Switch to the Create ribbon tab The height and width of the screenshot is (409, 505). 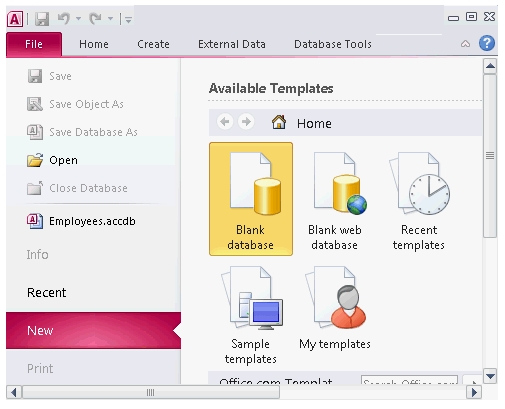153,44
